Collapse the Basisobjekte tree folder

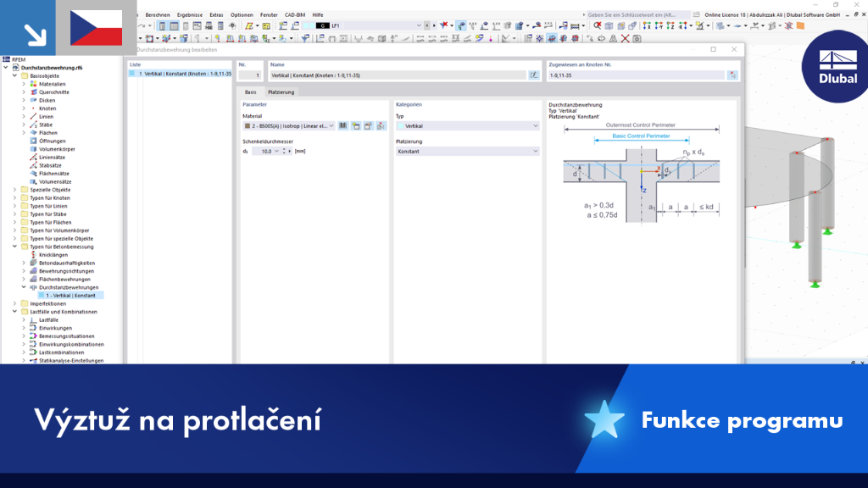(x=15, y=75)
